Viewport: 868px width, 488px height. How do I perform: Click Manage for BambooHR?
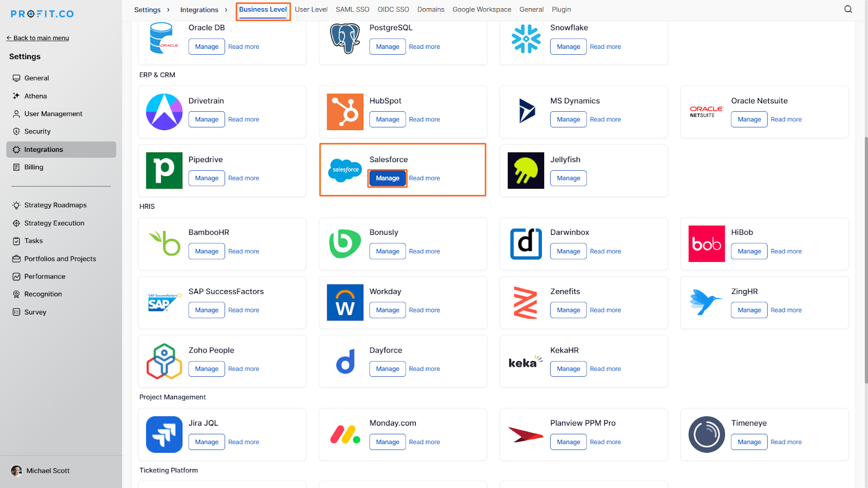point(207,251)
